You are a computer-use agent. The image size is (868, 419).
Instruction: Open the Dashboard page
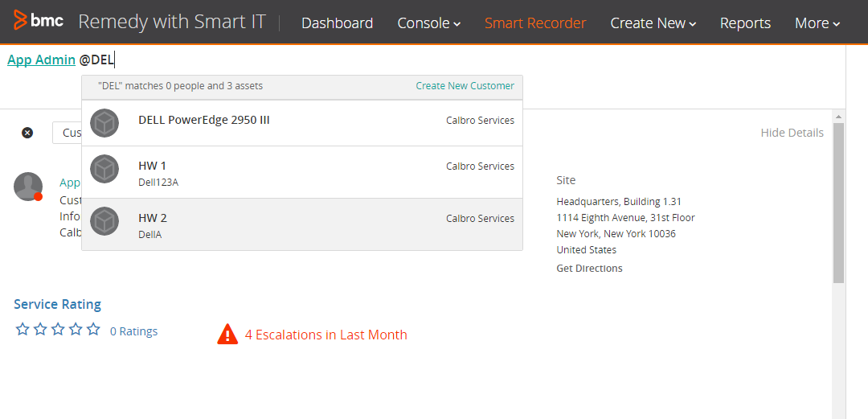(x=337, y=23)
